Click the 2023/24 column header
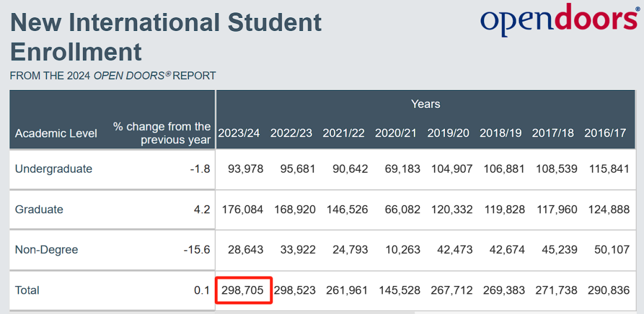This screenshot has height=314, width=644. (x=239, y=133)
